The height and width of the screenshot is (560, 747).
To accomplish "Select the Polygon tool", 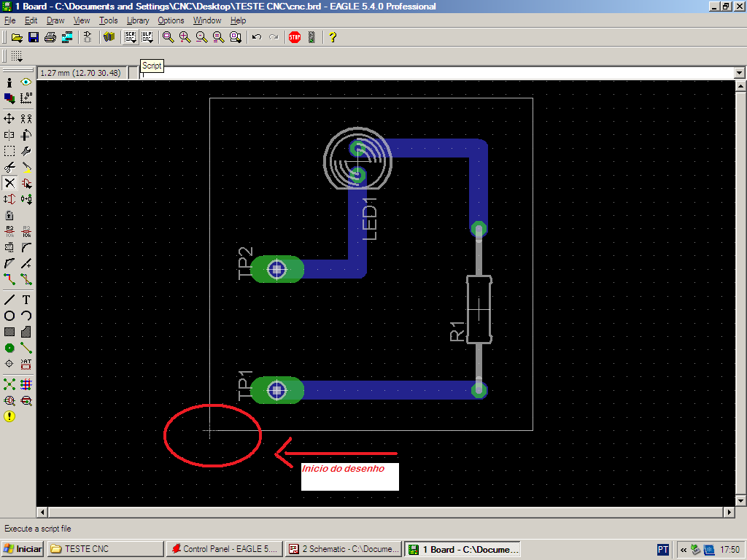I will [x=26, y=332].
